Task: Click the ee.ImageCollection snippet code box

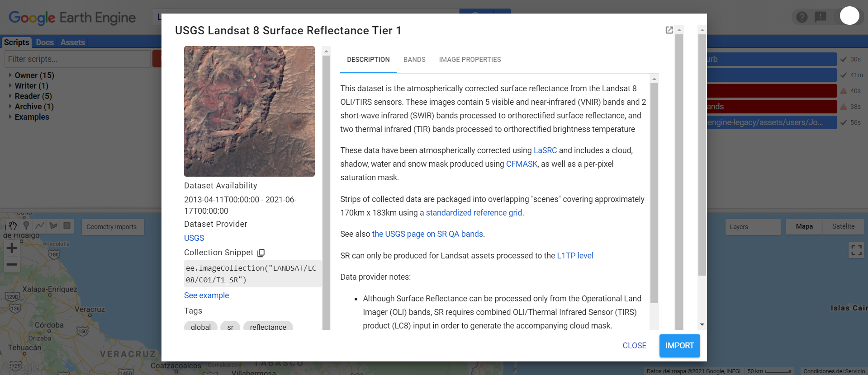Action: coord(253,274)
